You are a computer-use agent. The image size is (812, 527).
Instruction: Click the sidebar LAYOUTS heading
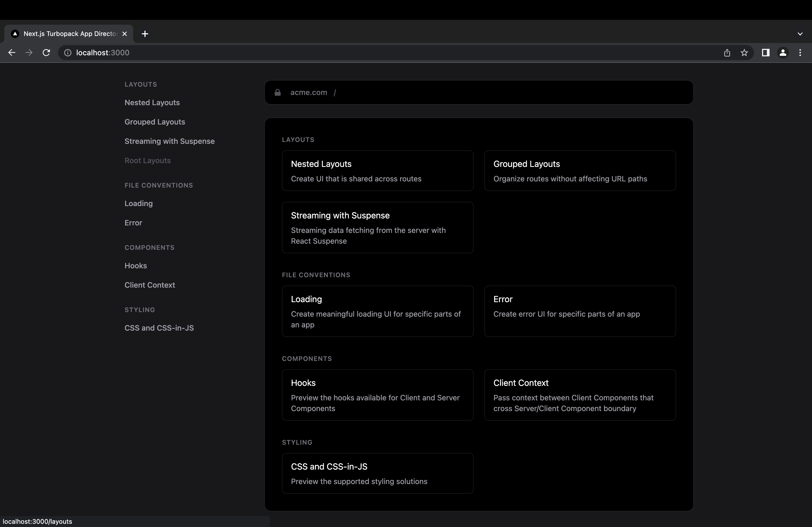point(140,85)
